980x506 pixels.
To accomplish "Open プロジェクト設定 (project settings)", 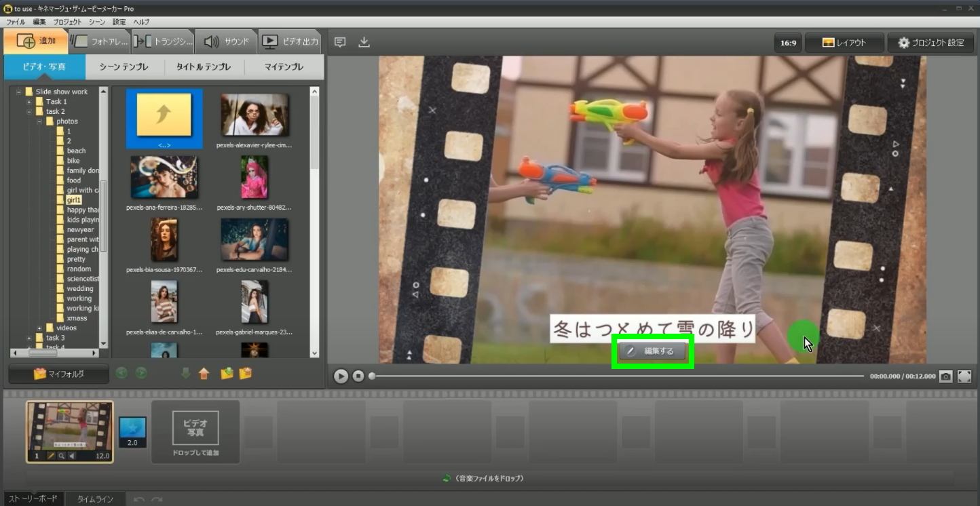I will [930, 43].
